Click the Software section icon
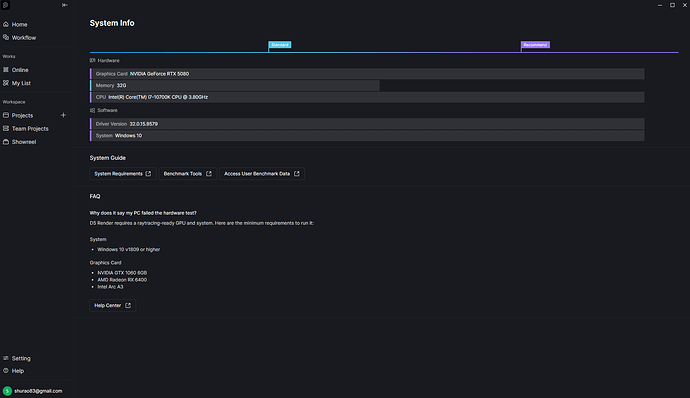 click(x=92, y=111)
